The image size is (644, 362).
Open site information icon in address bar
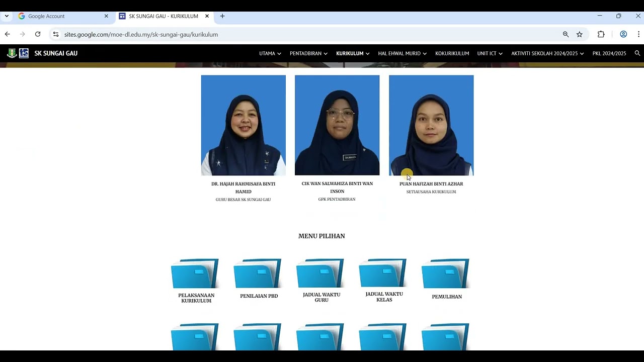56,34
